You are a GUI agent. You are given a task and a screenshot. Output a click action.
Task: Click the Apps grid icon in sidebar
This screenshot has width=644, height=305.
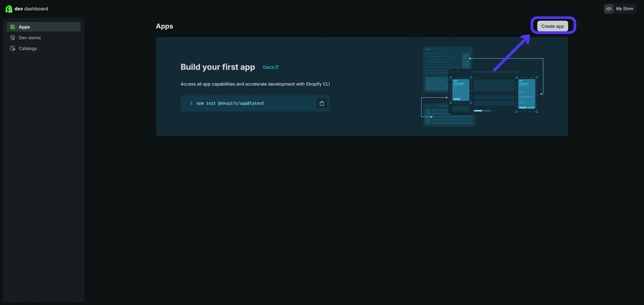[13, 27]
